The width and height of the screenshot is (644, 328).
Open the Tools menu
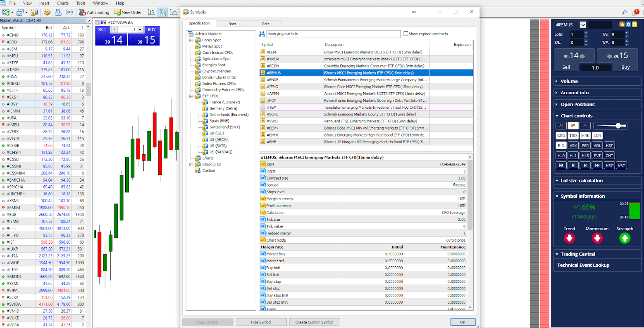(x=81, y=3)
